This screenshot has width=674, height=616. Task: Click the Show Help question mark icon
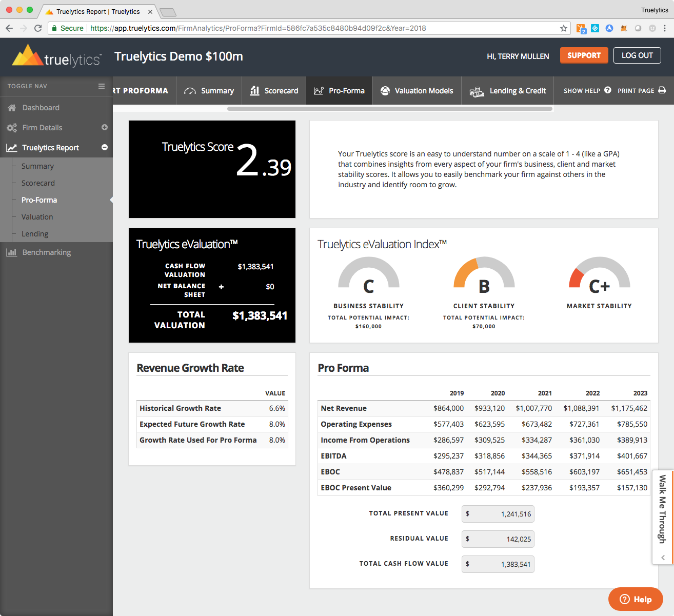608,90
